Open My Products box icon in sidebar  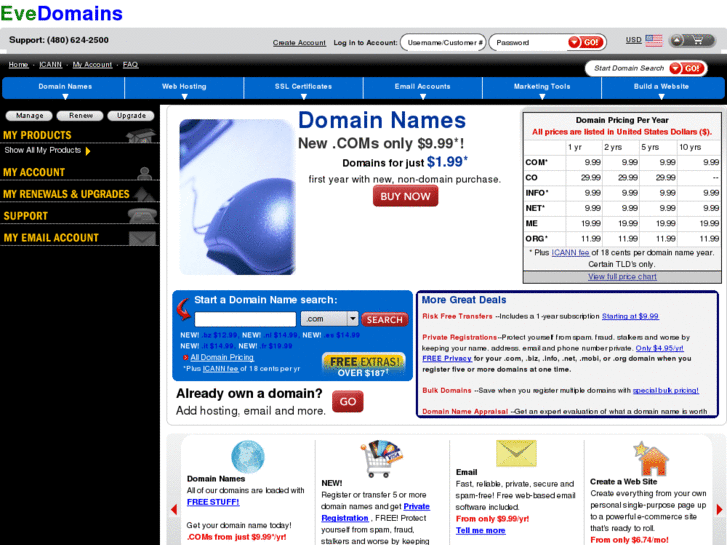coord(141,135)
